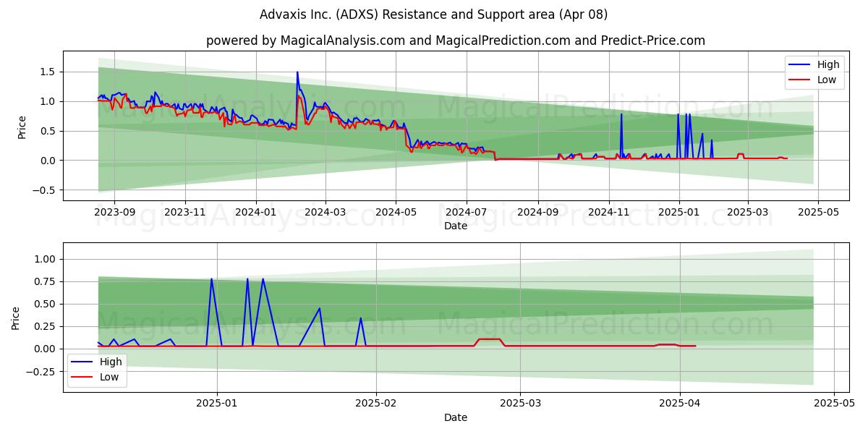The width and height of the screenshot is (868, 434).
Task: Click the '2023-11' x-axis label in the top chart
Action: (x=185, y=213)
